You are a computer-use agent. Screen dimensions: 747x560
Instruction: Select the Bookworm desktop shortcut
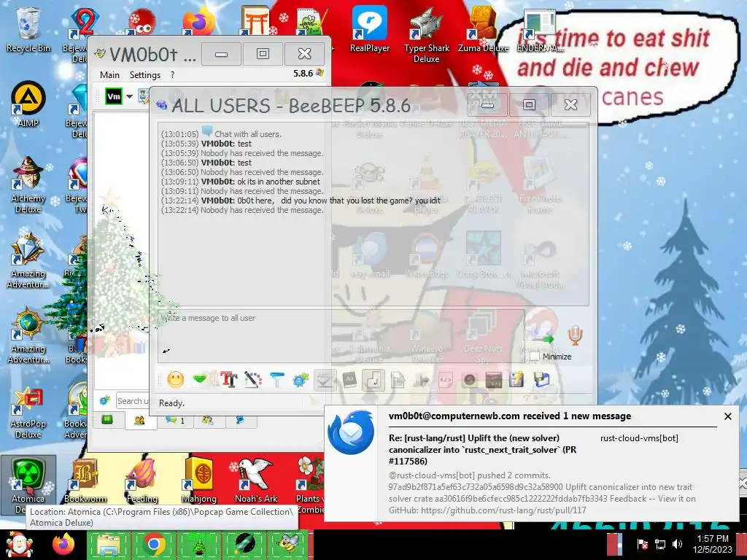click(85, 481)
